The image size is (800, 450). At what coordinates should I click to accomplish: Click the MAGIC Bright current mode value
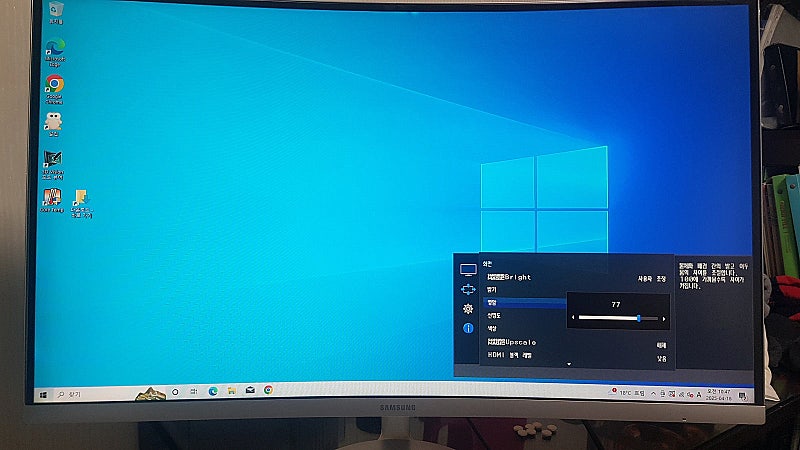pos(652,279)
